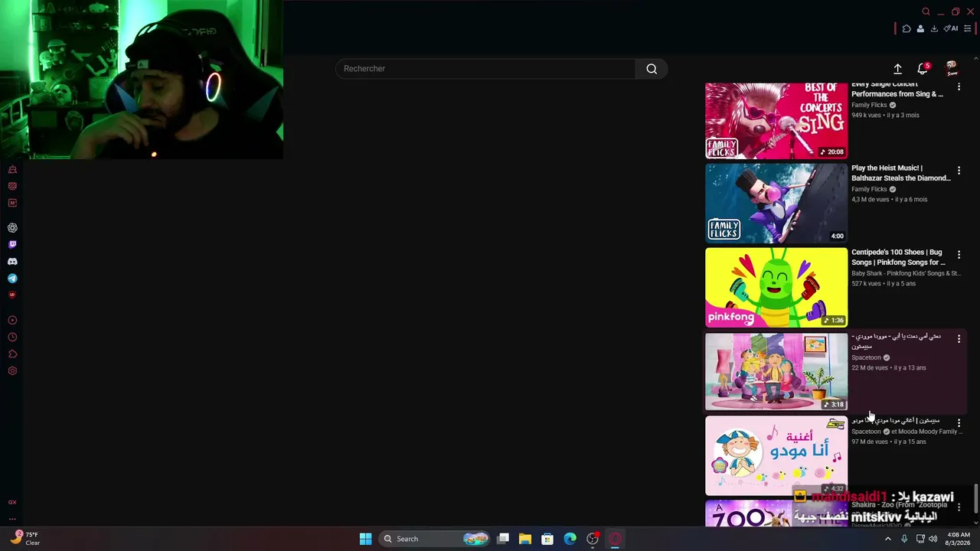Open OBS Studio from the taskbar

(592, 539)
